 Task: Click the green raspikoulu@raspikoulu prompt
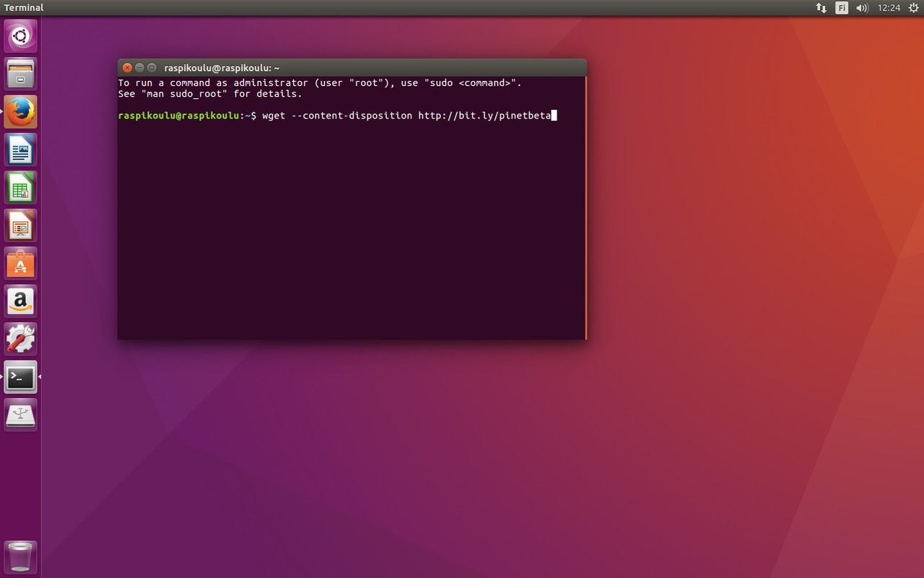[178, 116]
